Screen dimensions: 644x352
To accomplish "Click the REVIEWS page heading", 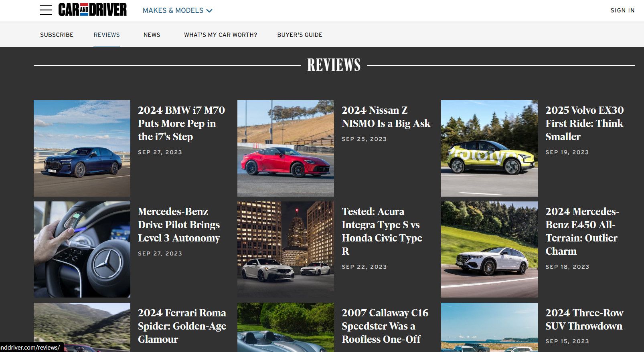I will [x=334, y=65].
